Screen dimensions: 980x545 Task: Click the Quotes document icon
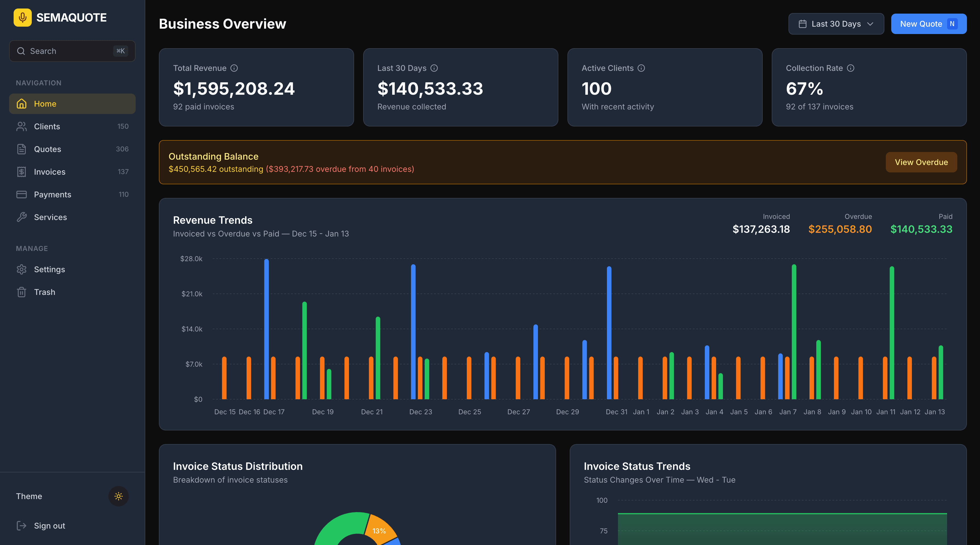point(22,149)
